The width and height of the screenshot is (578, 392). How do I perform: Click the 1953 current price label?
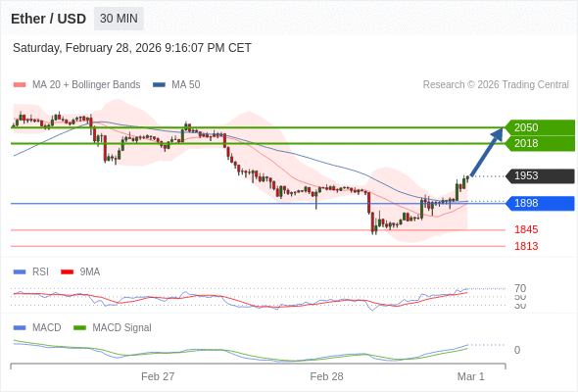540,175
